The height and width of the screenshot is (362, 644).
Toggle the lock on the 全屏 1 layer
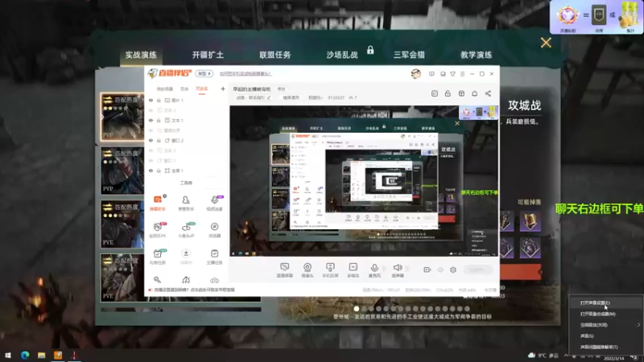[159, 171]
